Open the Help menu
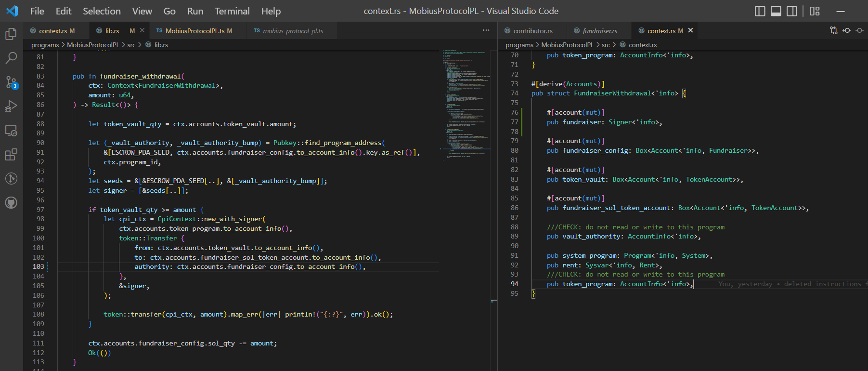The height and width of the screenshot is (371, 868). (x=271, y=11)
